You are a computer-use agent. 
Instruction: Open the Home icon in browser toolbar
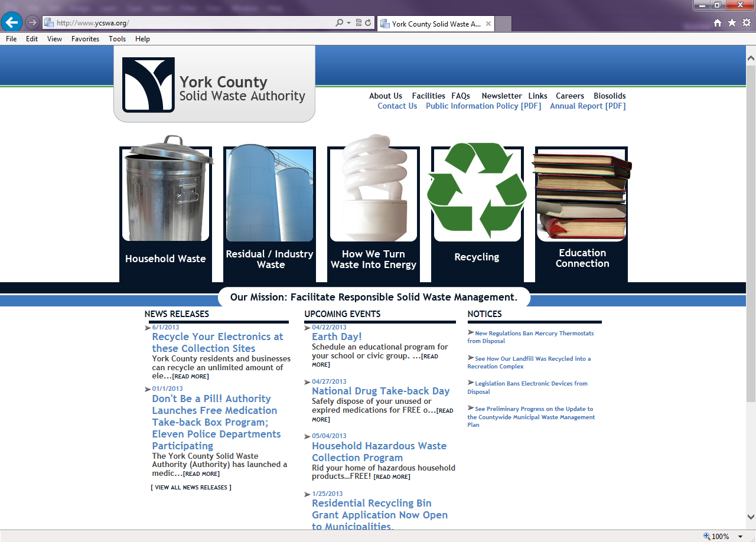tap(718, 23)
